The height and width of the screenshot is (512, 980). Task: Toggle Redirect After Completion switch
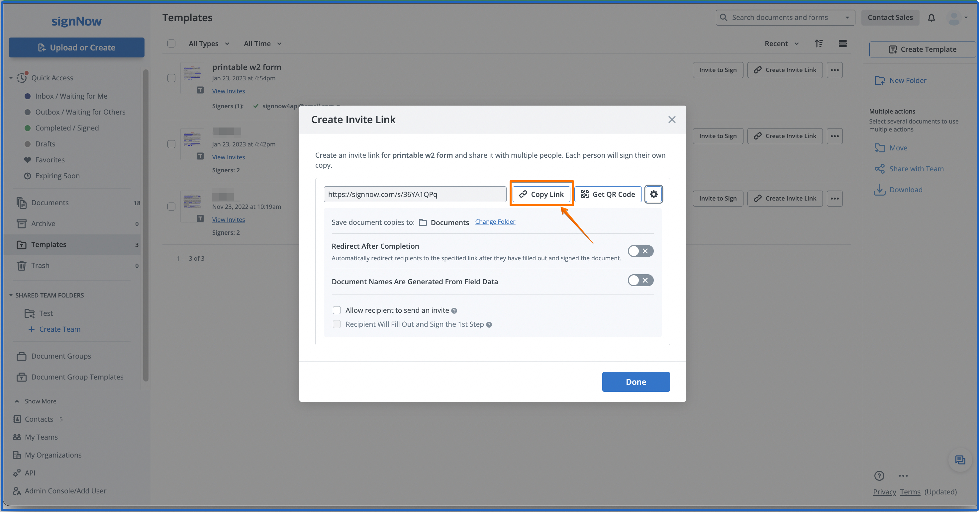640,251
